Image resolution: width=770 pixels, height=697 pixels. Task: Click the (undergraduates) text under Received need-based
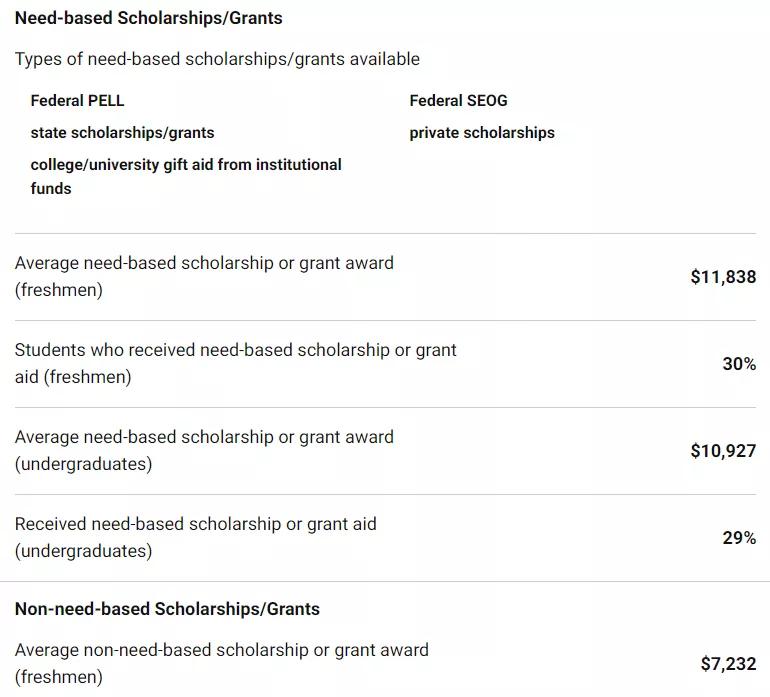(83, 551)
